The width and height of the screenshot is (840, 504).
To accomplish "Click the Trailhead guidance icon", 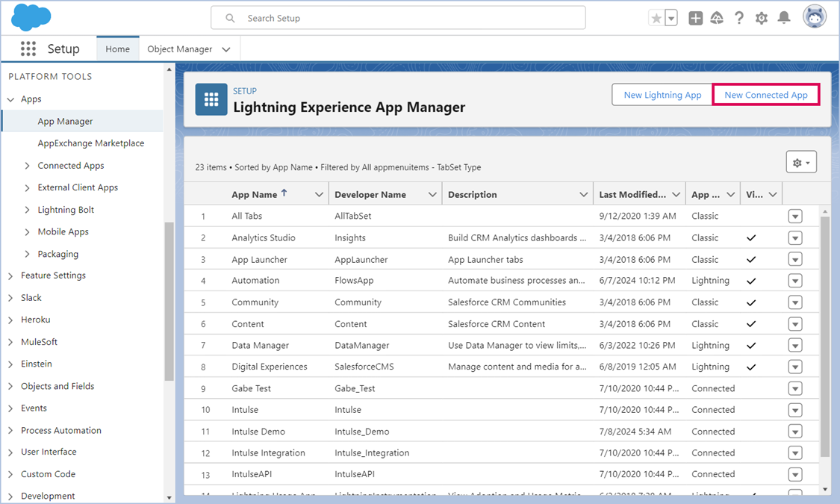I will click(x=717, y=18).
